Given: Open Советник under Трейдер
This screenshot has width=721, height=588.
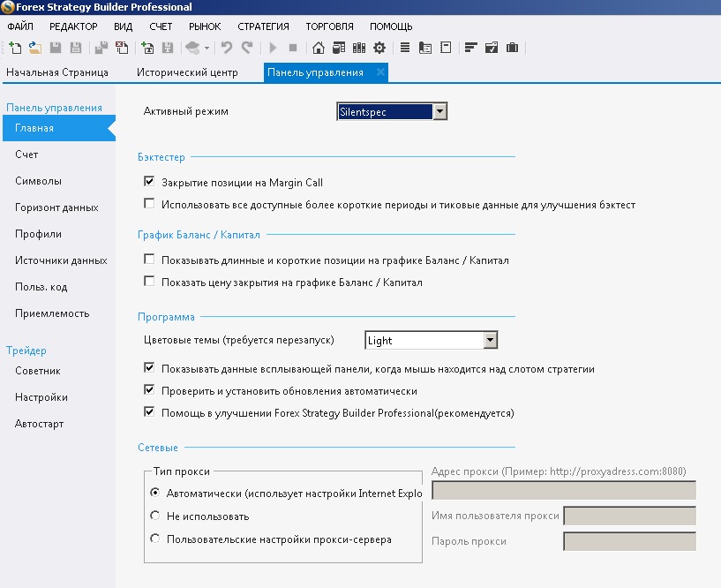Looking at the screenshot, I should (38, 371).
